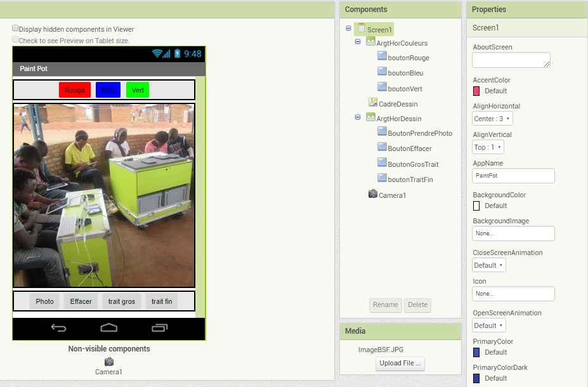Click the boutonTraitFin button icon
This screenshot has height=387, width=588.
(382, 178)
